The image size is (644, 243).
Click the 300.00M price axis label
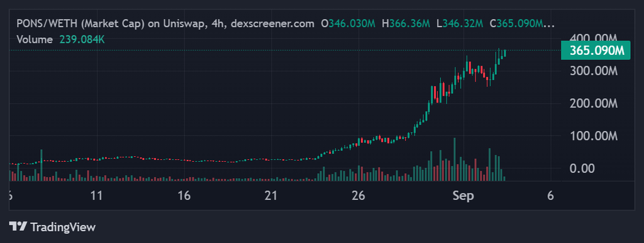(594, 71)
